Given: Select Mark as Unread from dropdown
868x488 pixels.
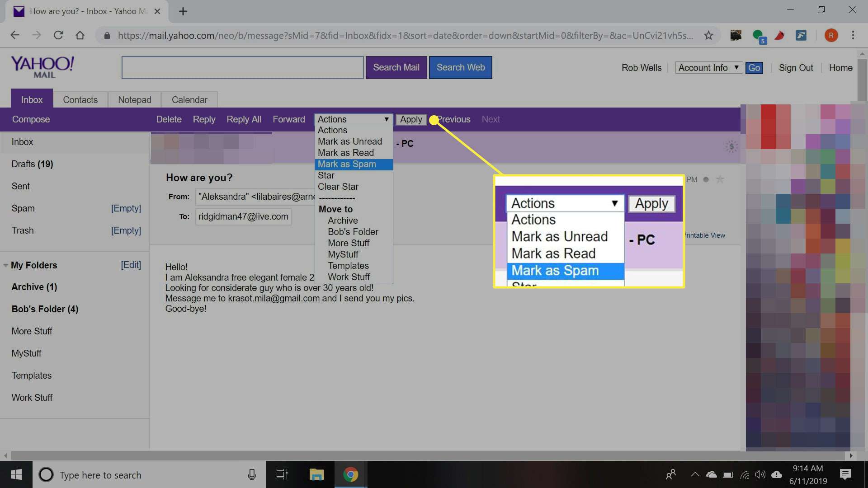Looking at the screenshot, I should (349, 141).
